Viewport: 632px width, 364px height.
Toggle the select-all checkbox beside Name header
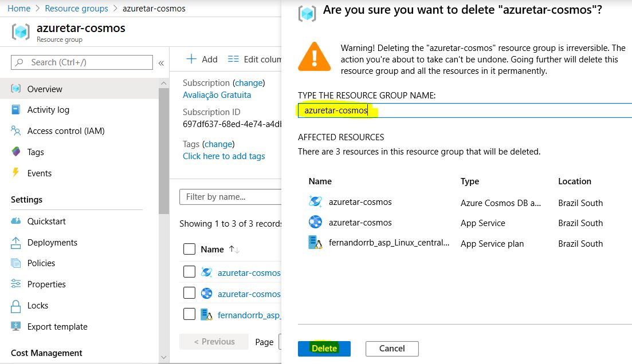(x=189, y=249)
